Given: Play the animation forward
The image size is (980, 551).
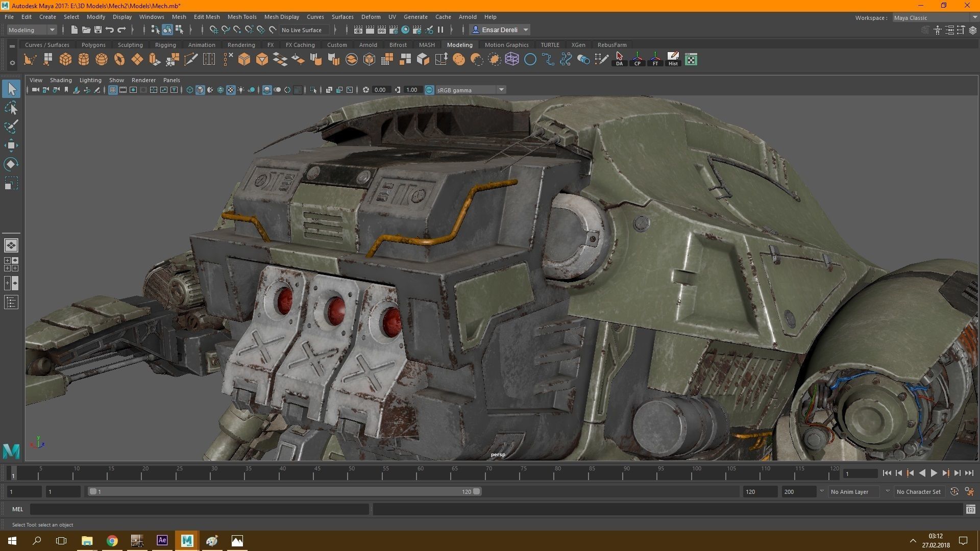Looking at the screenshot, I should [934, 473].
